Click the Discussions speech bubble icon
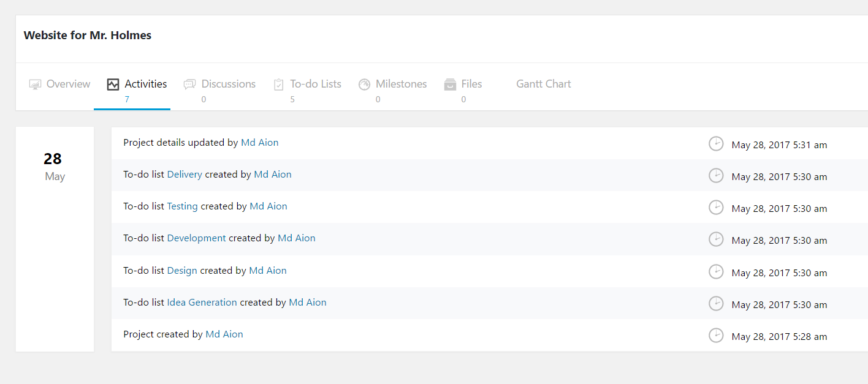 tap(190, 85)
